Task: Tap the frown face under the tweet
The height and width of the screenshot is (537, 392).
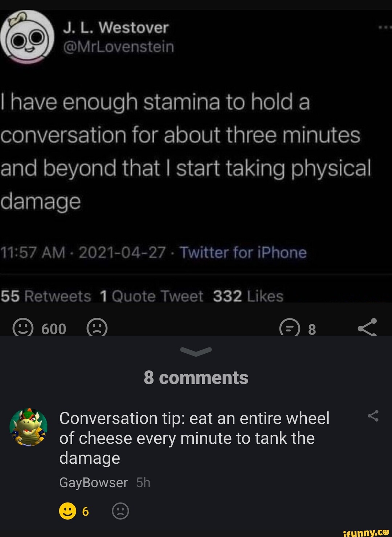Action: pyautogui.click(x=97, y=328)
